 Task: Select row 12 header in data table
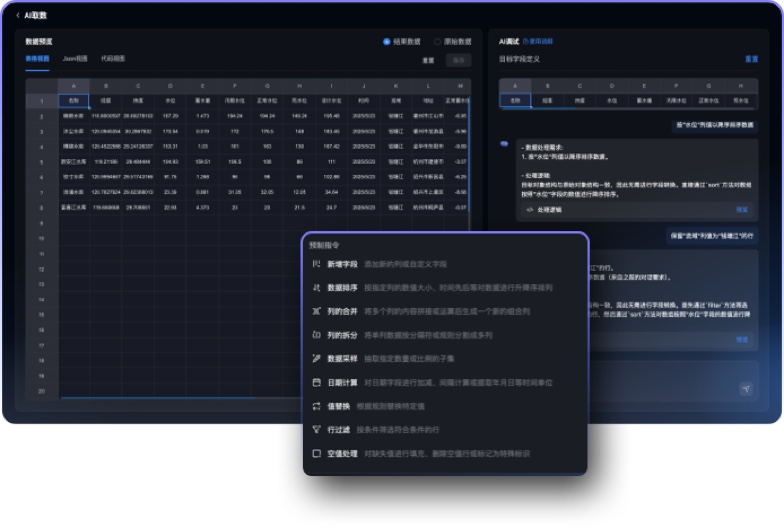pyautogui.click(x=42, y=270)
